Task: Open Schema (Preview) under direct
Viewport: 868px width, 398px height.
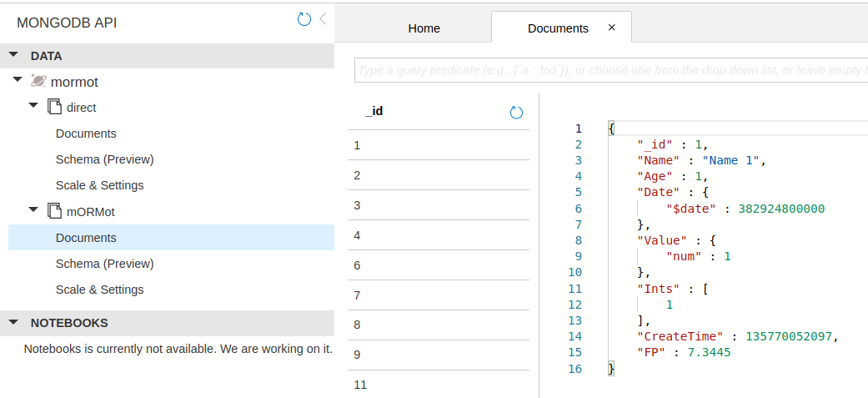Action: pos(104,159)
